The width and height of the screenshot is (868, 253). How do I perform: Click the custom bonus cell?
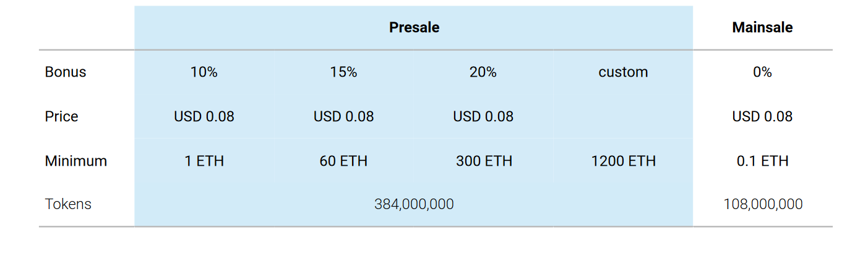[623, 72]
